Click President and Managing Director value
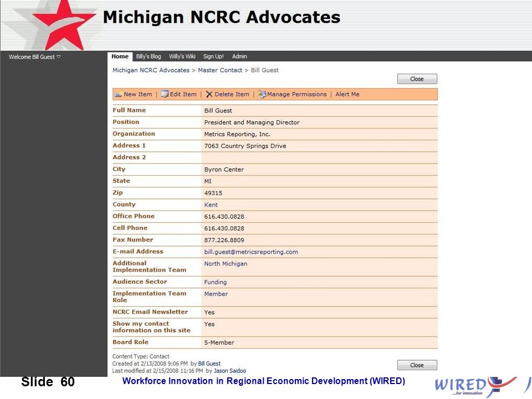Image resolution: width=532 pixels, height=399 pixels. coord(252,122)
